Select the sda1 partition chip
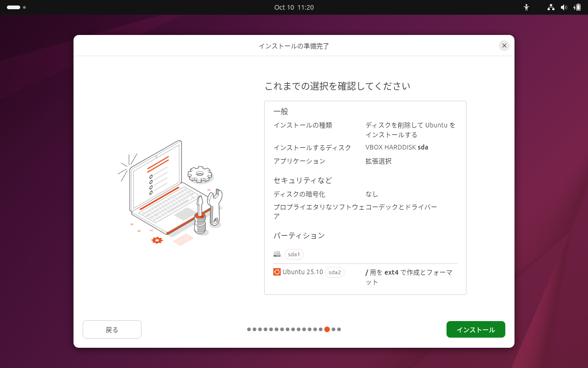 point(294,254)
